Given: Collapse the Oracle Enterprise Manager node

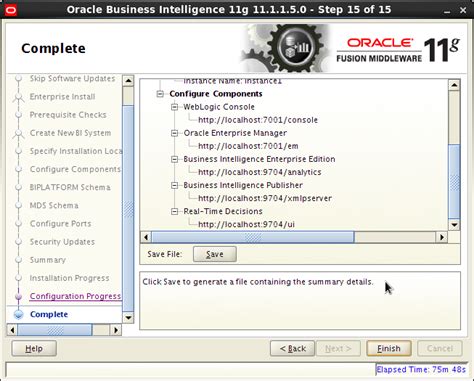Looking at the screenshot, I should click(x=174, y=133).
